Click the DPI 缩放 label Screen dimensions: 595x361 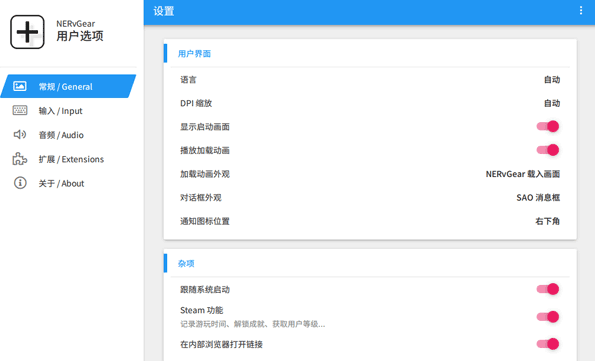point(196,103)
